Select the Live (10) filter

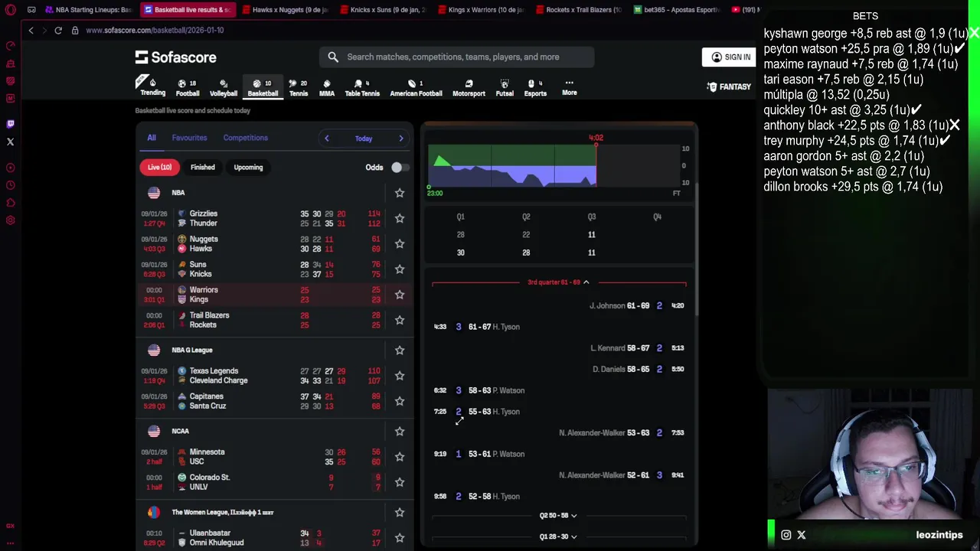click(159, 167)
